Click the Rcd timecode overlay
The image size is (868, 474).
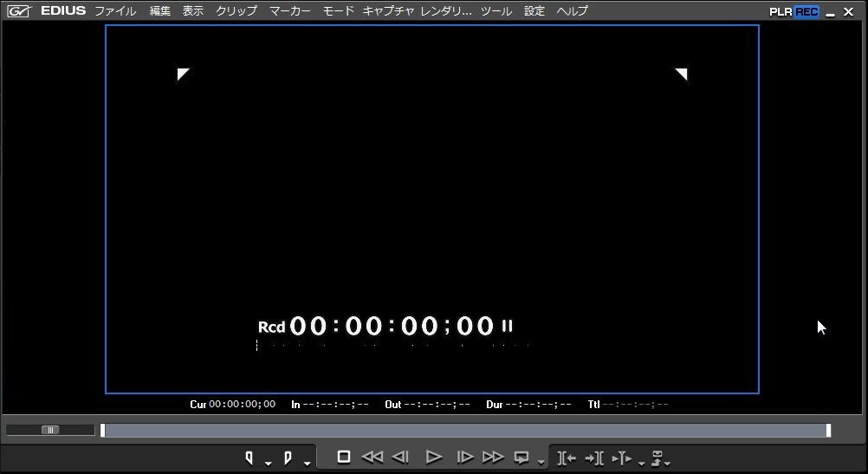pyautogui.click(x=385, y=326)
